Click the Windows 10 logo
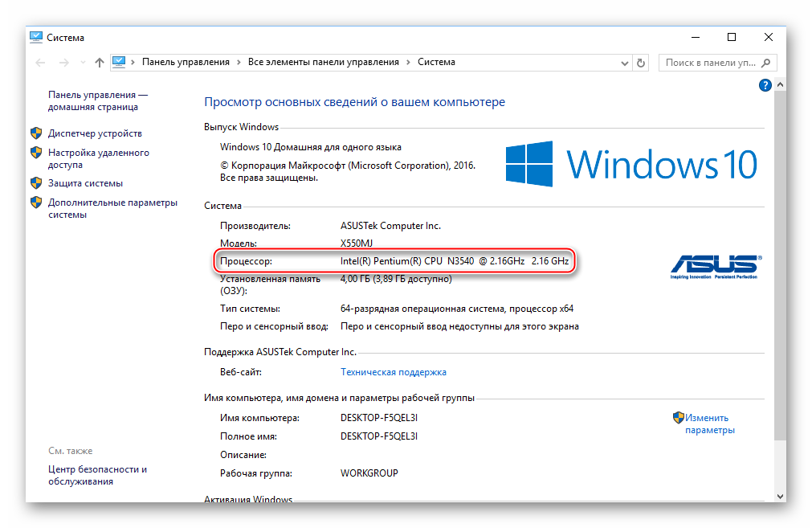The width and height of the screenshot is (812, 528). tap(631, 164)
